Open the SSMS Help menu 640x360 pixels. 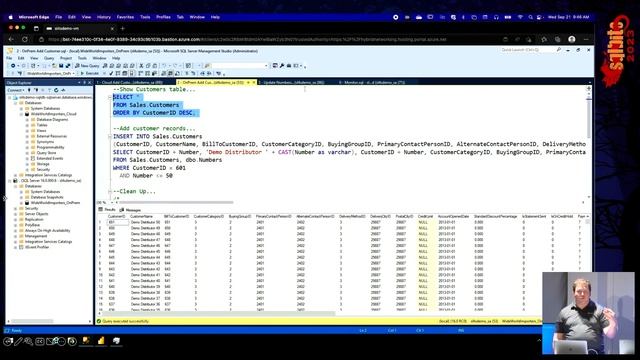[x=116, y=58]
